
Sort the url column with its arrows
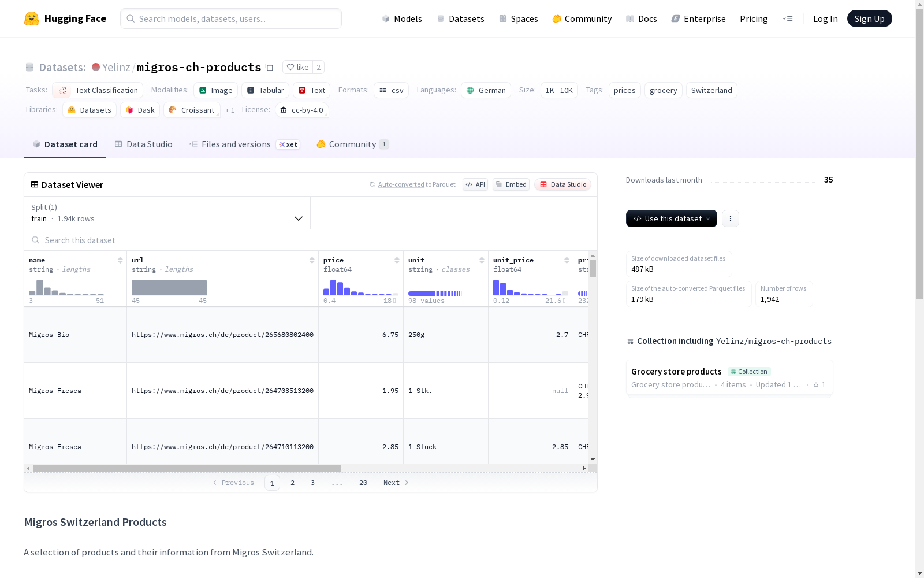point(312,260)
